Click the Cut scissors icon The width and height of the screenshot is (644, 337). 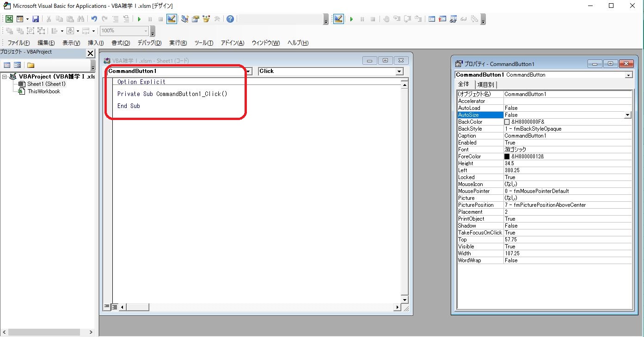(49, 19)
